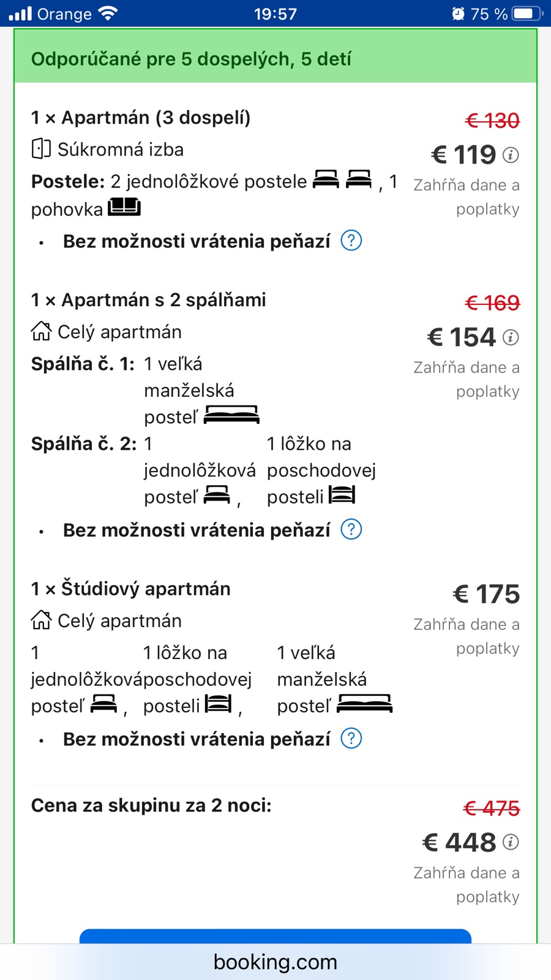Tap house icon of 2-bedroom apartment
Screen dimensions: 551x980
(41, 331)
